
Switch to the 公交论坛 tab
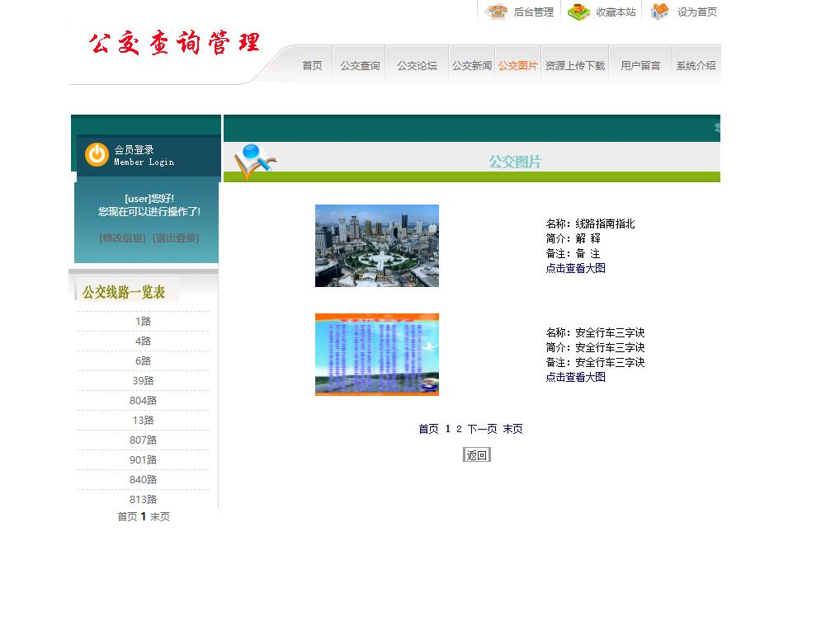tap(416, 65)
